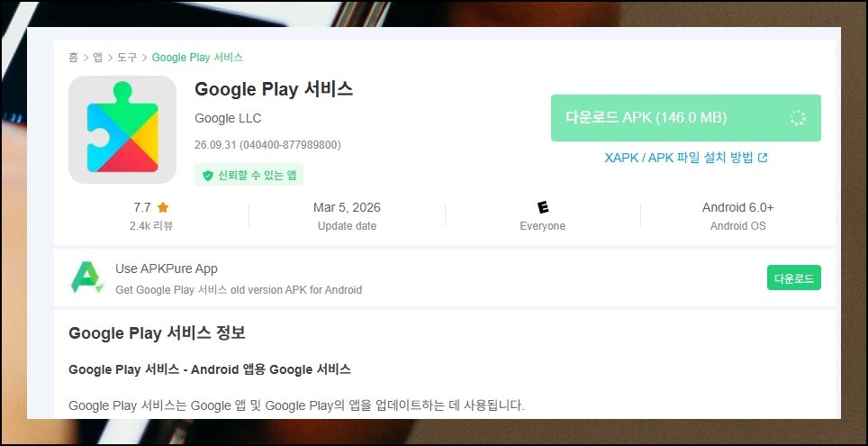Click the Google Play 서비스 main title
Screen dimensions: 868x446
pos(274,89)
